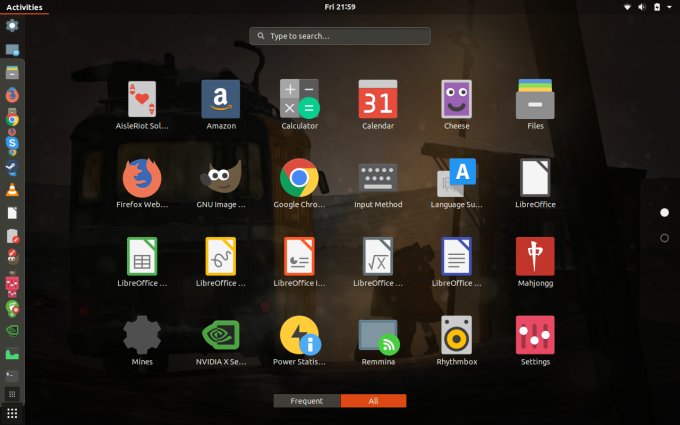Launch the Cheese webcam app

pos(456,99)
